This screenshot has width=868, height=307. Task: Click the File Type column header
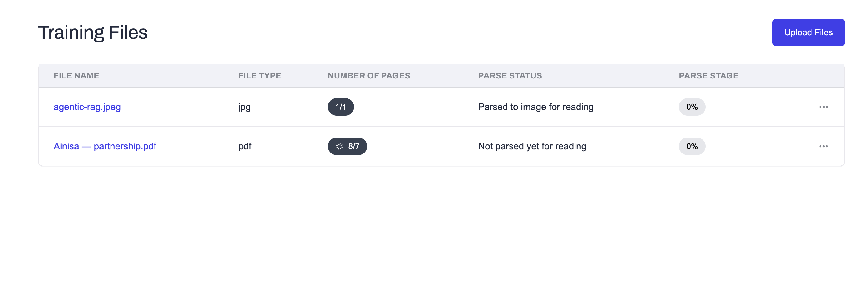coord(259,76)
